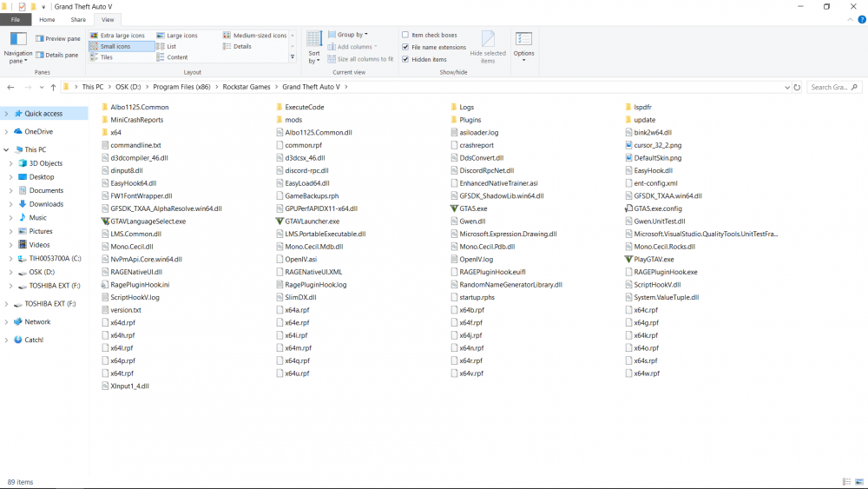Open the Group by dropdown
Image resolution: width=868 pixels, height=489 pixels.
click(348, 35)
